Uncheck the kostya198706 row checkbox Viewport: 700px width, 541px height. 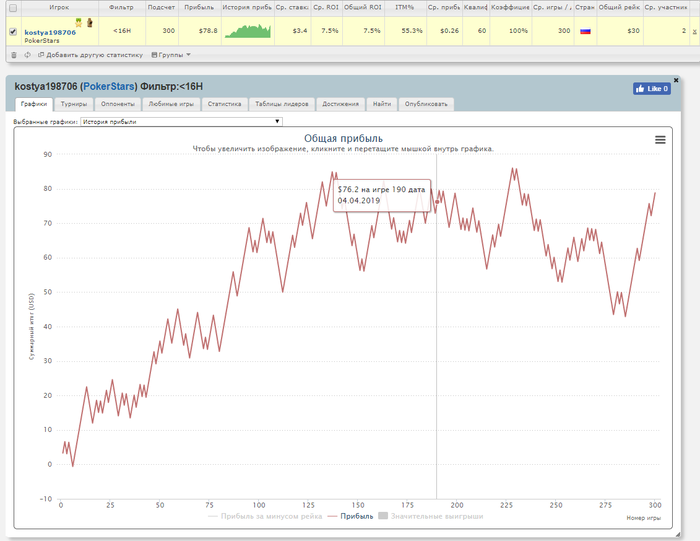13,32
